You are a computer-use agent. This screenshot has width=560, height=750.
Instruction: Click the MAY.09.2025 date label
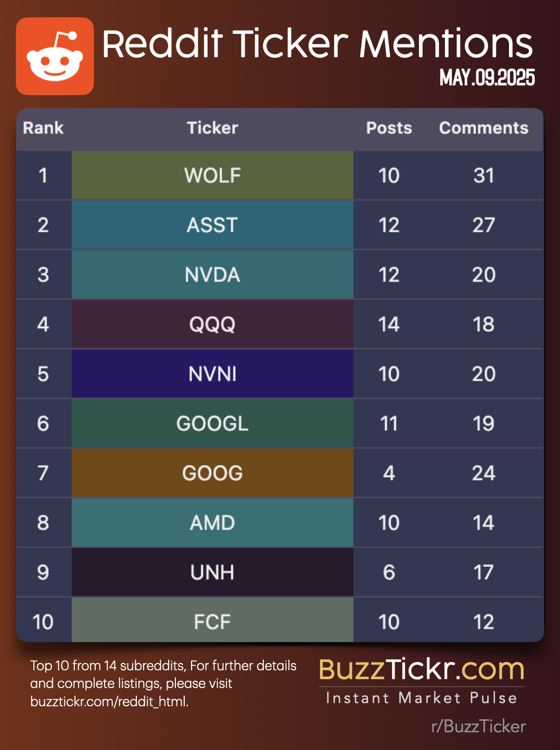(487, 78)
